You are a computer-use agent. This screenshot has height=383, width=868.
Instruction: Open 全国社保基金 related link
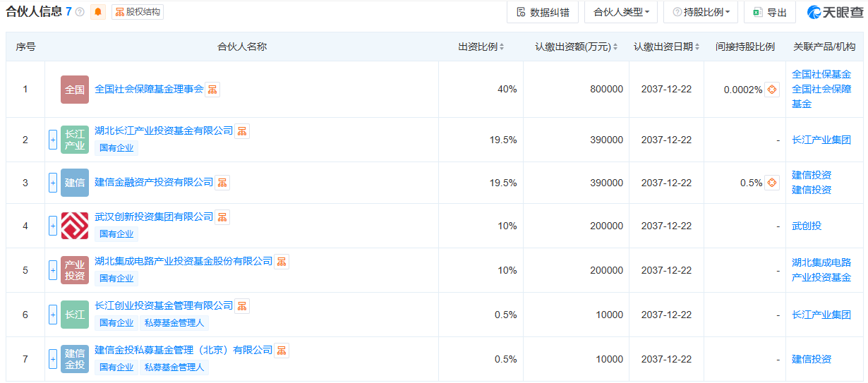tap(821, 74)
